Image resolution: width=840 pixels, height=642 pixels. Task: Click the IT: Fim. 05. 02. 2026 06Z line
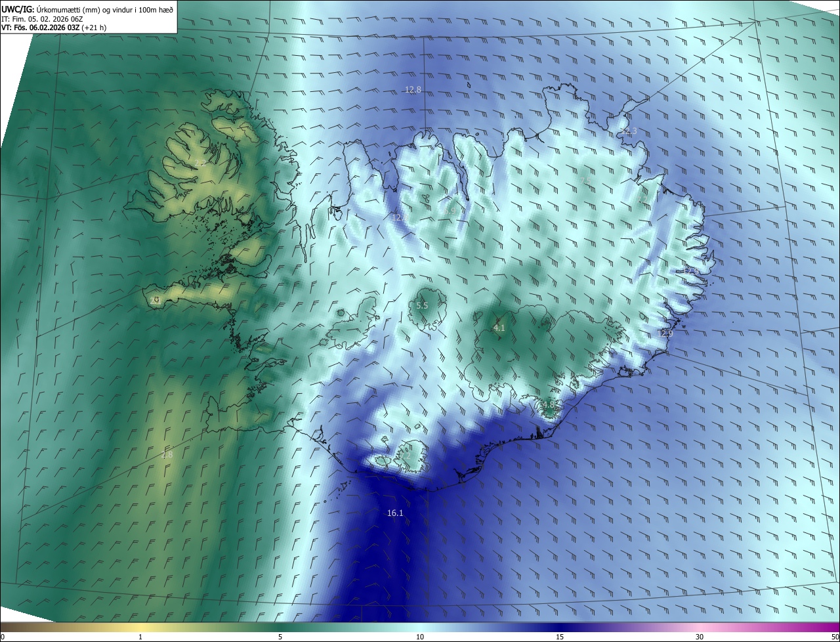42,19
